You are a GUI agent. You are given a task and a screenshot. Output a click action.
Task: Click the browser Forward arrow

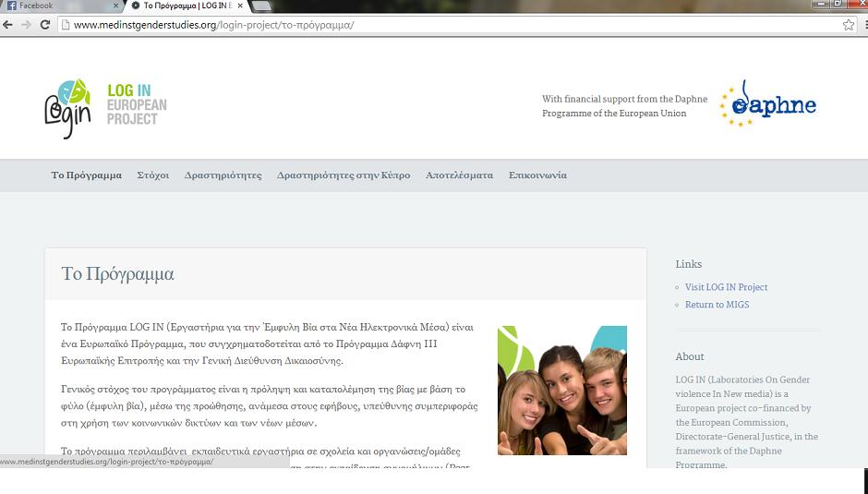(x=26, y=24)
